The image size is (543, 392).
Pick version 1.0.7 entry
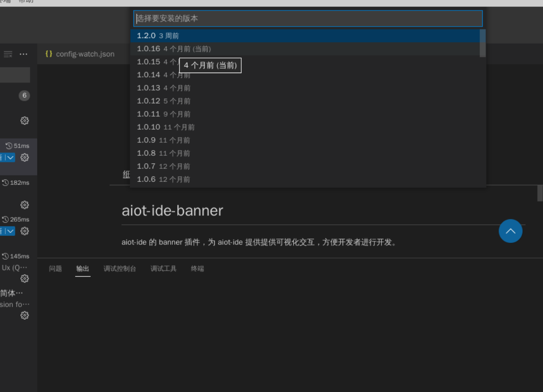point(305,167)
